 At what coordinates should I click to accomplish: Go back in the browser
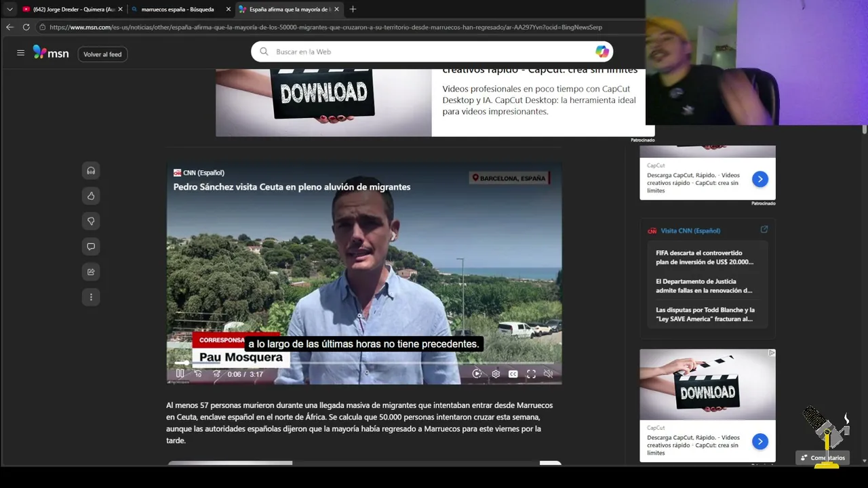(9, 27)
